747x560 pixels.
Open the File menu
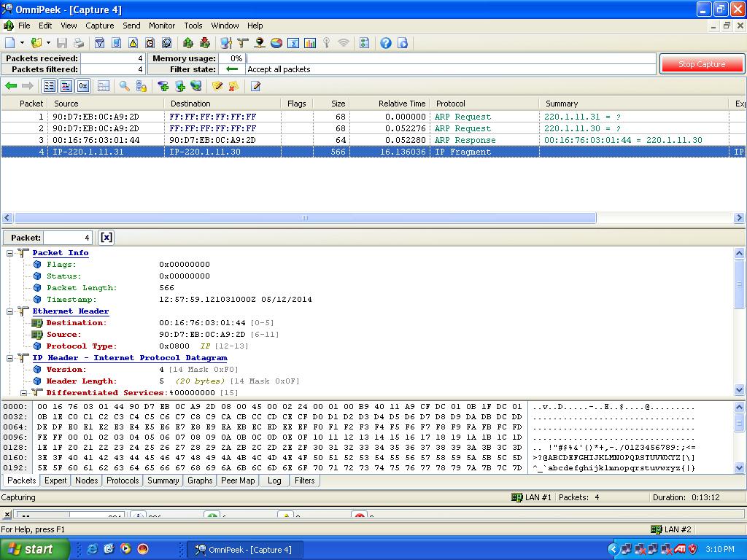tap(24, 26)
